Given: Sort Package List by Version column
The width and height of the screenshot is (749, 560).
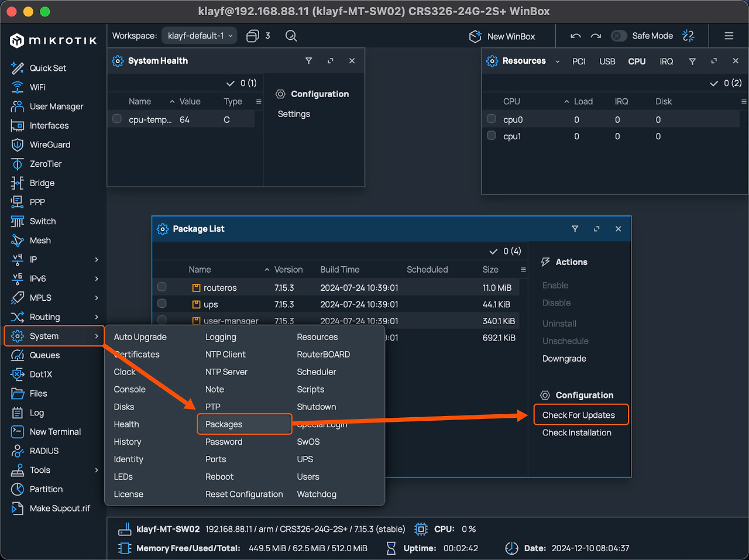Looking at the screenshot, I should click(x=288, y=270).
